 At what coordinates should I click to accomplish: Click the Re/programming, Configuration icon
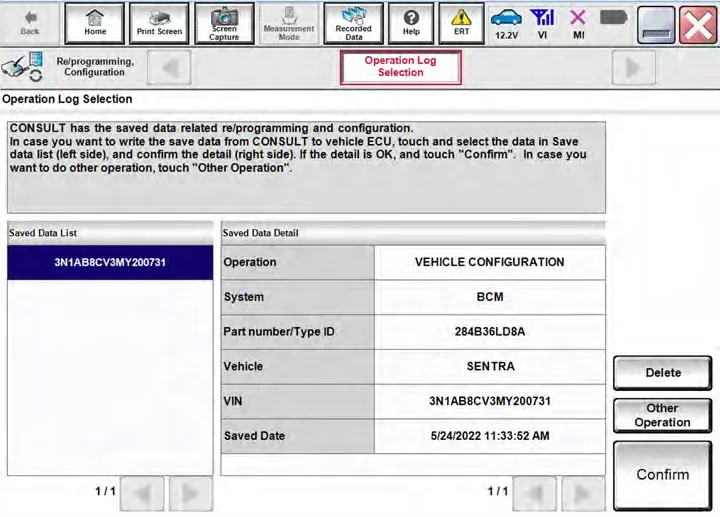click(22, 67)
